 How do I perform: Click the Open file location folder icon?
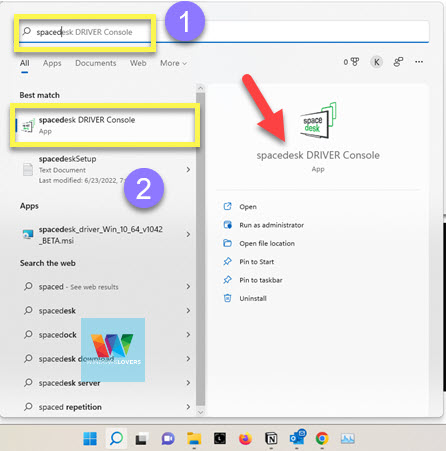click(227, 243)
